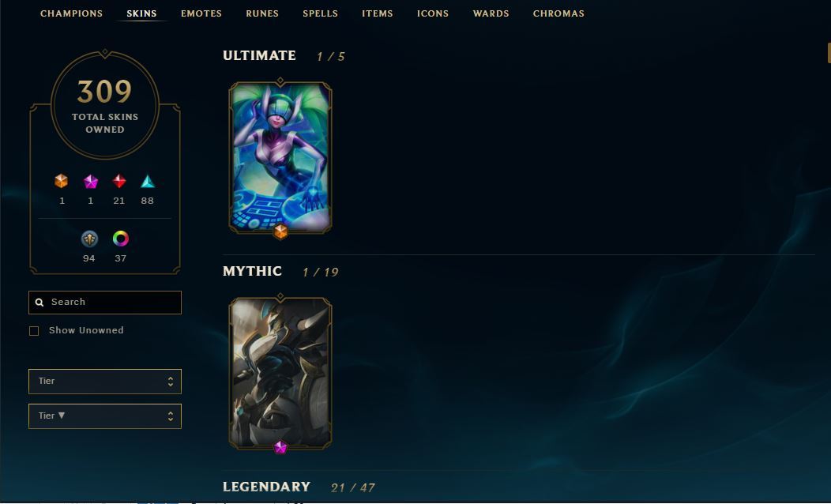The image size is (831, 504).
Task: Click the orange gem badge under DJ Sona card
Action: pyautogui.click(x=280, y=231)
